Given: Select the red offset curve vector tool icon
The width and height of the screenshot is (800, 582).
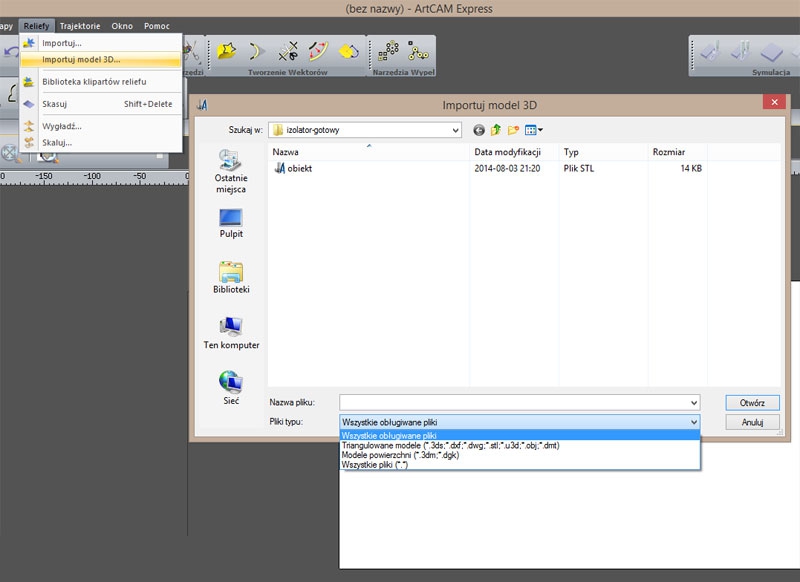Looking at the screenshot, I should [x=318, y=51].
